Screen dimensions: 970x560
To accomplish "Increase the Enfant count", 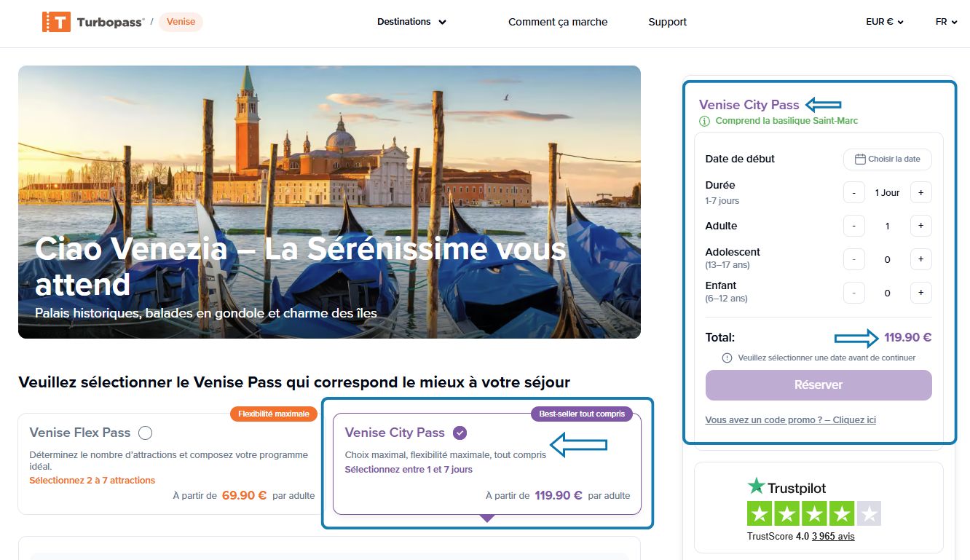I will [x=920, y=292].
